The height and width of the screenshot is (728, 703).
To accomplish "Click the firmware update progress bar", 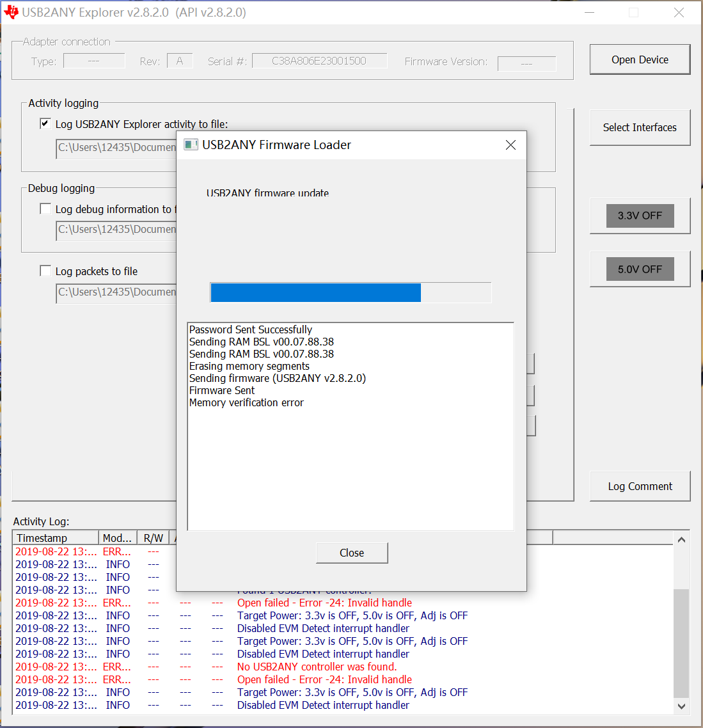I will coord(351,292).
